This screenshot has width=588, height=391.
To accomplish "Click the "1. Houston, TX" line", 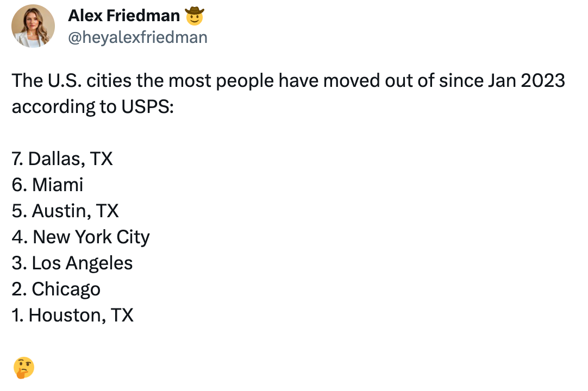I will point(72,315).
